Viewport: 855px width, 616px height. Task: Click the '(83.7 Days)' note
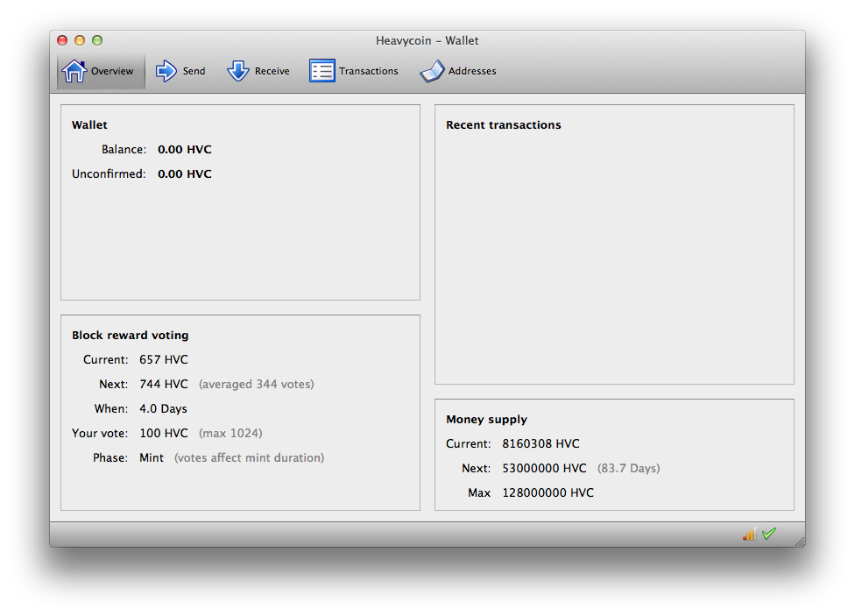coord(629,468)
